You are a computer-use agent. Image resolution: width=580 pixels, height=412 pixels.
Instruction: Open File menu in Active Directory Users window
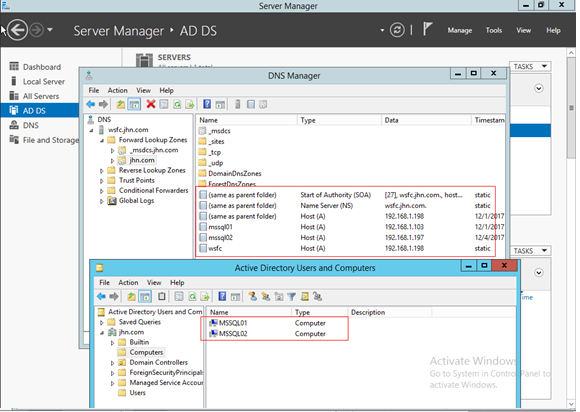click(105, 283)
